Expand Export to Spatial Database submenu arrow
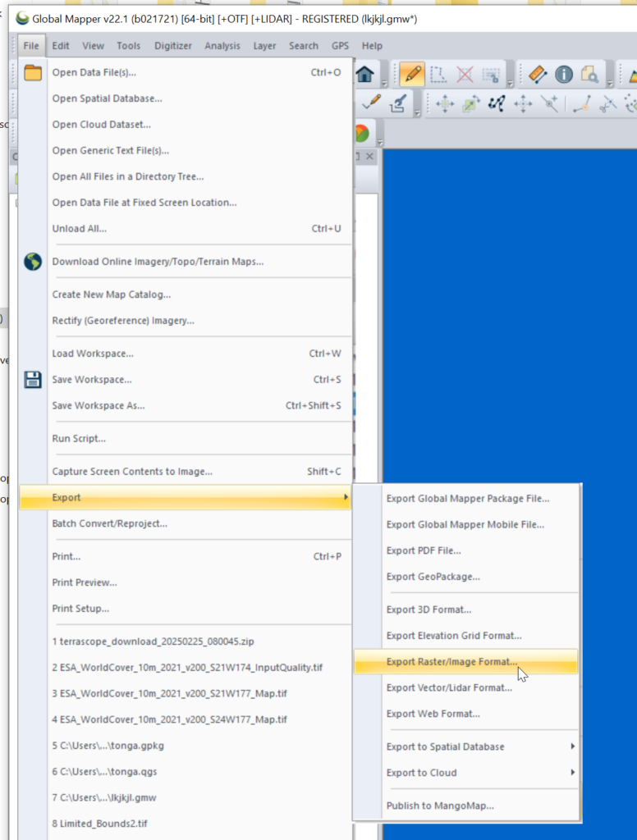This screenshot has width=637, height=840. pyautogui.click(x=573, y=746)
